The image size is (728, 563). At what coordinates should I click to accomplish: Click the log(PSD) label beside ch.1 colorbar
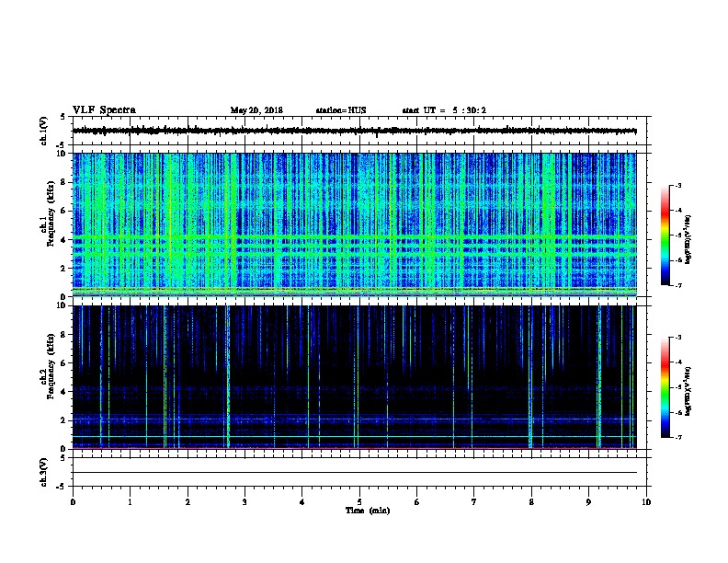click(x=688, y=239)
